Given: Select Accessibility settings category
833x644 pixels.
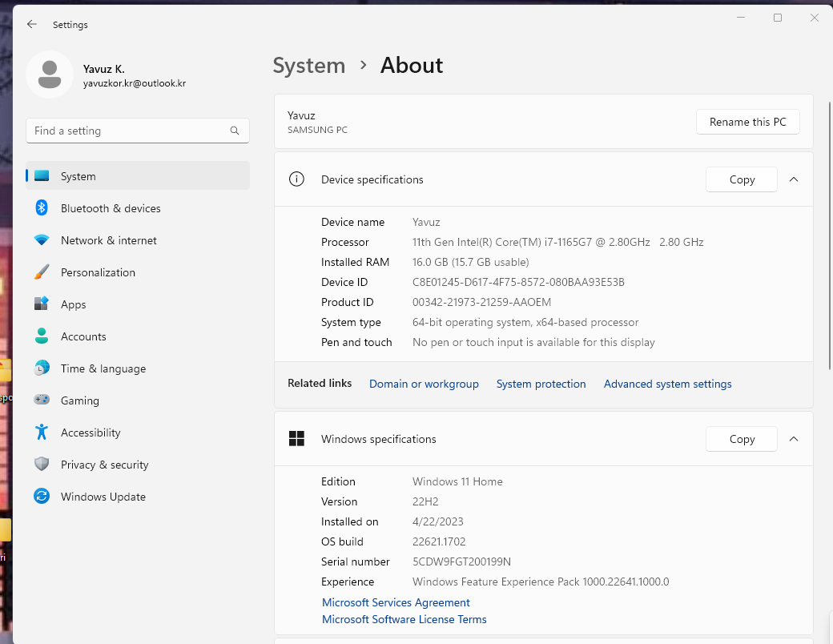Looking at the screenshot, I should [x=138, y=433].
